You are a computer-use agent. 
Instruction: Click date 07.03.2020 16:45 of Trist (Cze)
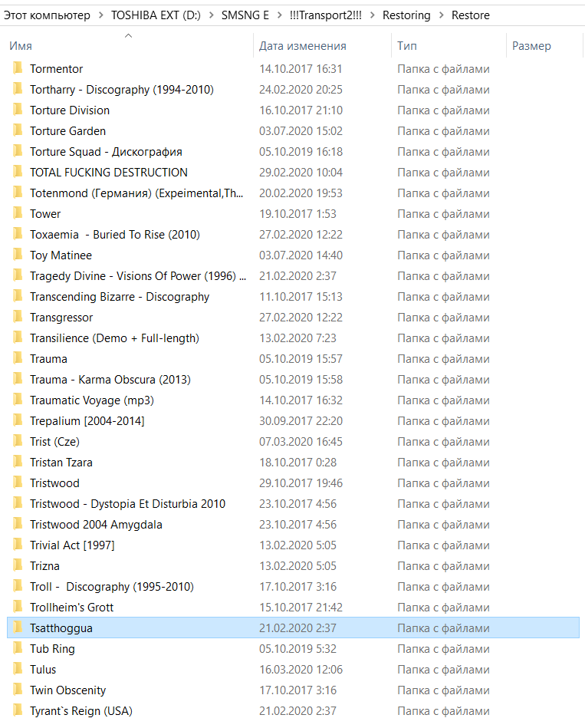click(301, 442)
